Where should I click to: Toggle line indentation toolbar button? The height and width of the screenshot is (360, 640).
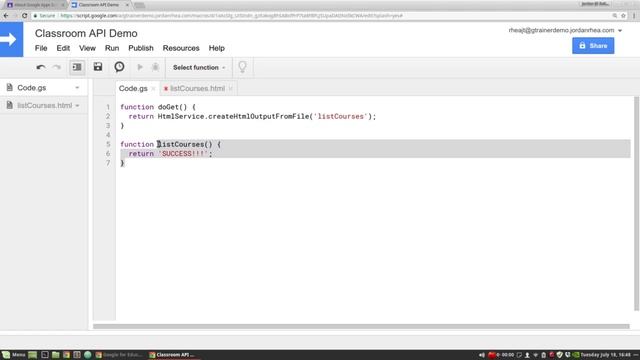tap(77, 67)
